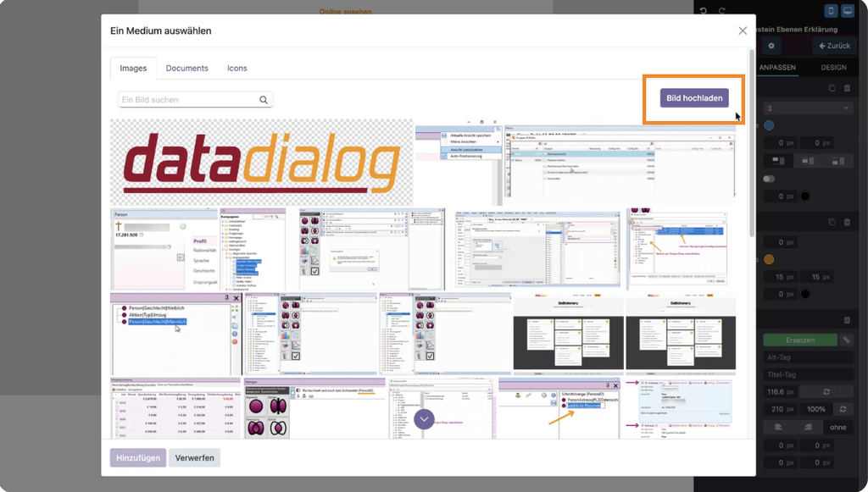Click the 'Bild hochladen' button
868x492 pixels.
[694, 98]
